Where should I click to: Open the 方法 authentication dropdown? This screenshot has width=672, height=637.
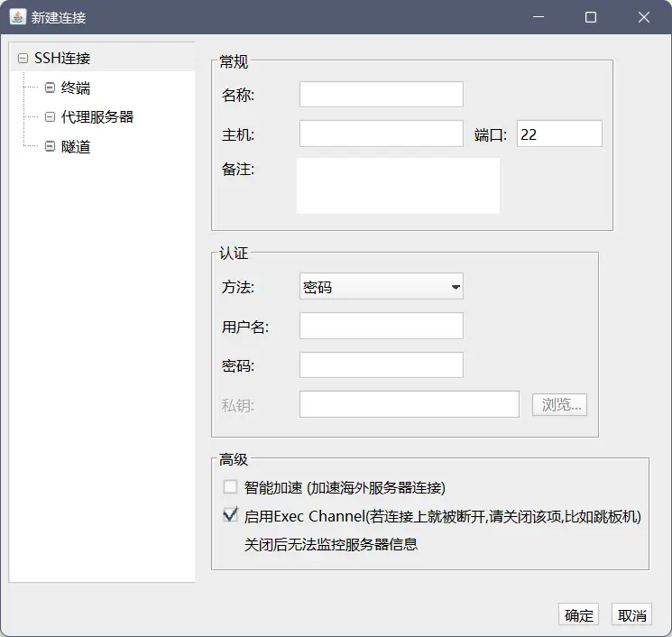coord(381,286)
